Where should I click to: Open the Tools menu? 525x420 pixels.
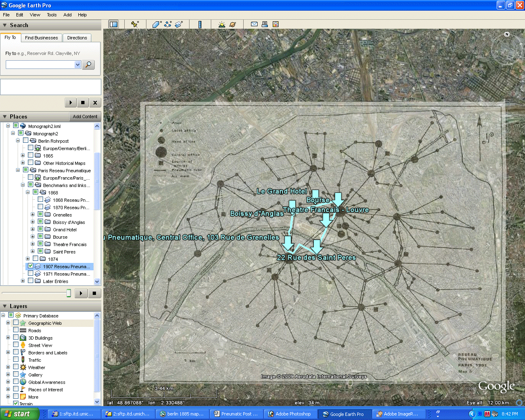52,15
